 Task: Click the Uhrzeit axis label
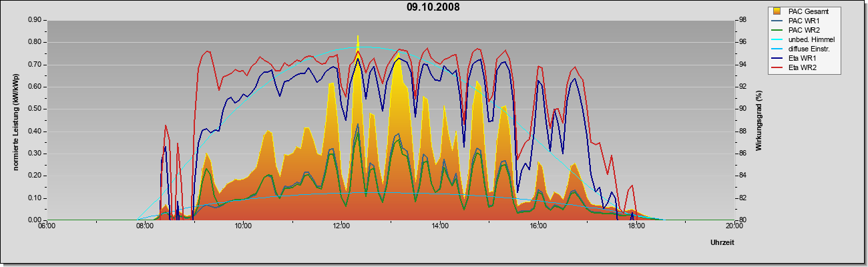tap(722, 243)
